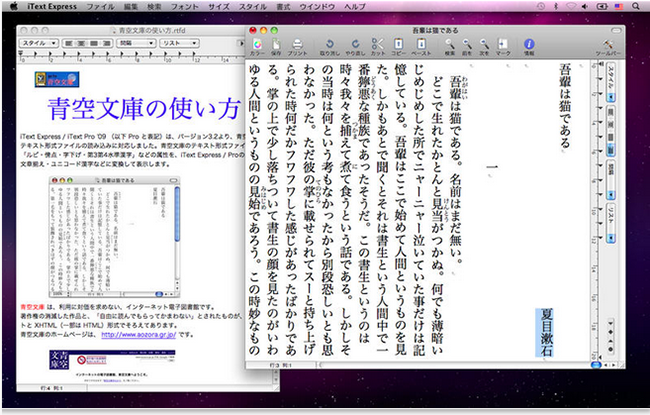Toggle third alignment button in vertical ruler bar
Screen dimensions: 650x415
[x=611, y=136]
